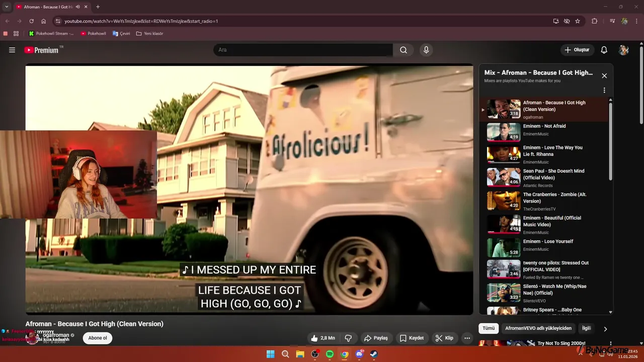This screenshot has width=644, height=362.
Task: Open the tab search dropdown arrow
Action: coord(7,7)
